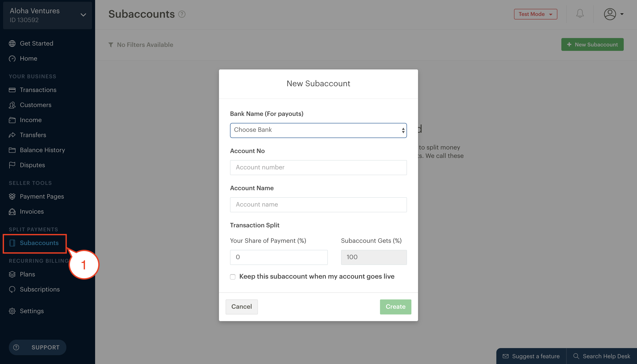Open notifications bell icon
Image resolution: width=637 pixels, height=364 pixels.
580,14
